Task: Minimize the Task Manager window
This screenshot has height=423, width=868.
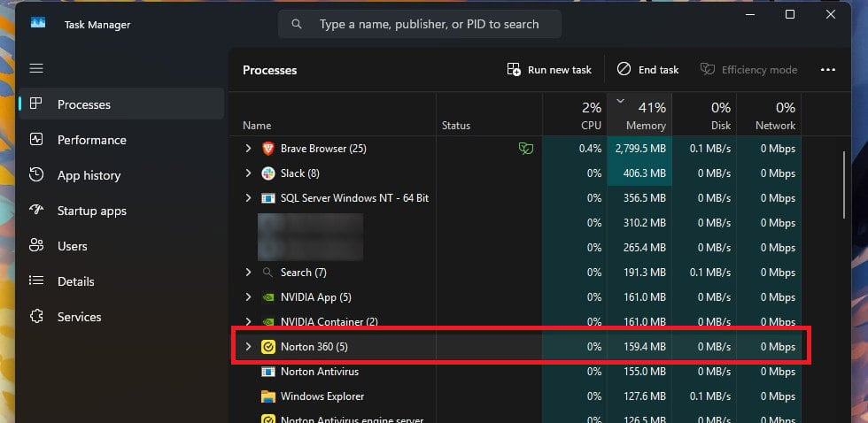Action: point(750,14)
